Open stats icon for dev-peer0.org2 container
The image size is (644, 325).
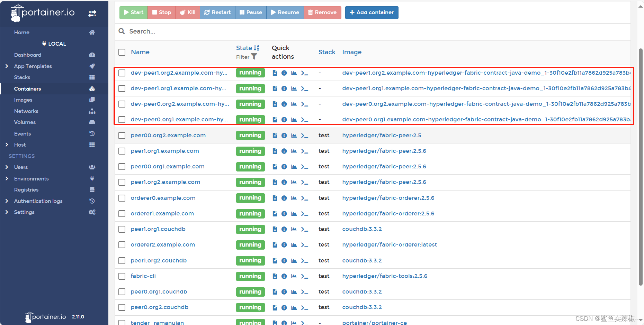click(x=294, y=104)
